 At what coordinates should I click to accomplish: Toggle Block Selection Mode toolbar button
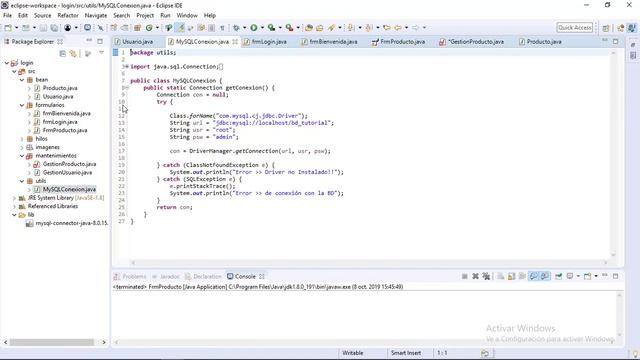211,28
